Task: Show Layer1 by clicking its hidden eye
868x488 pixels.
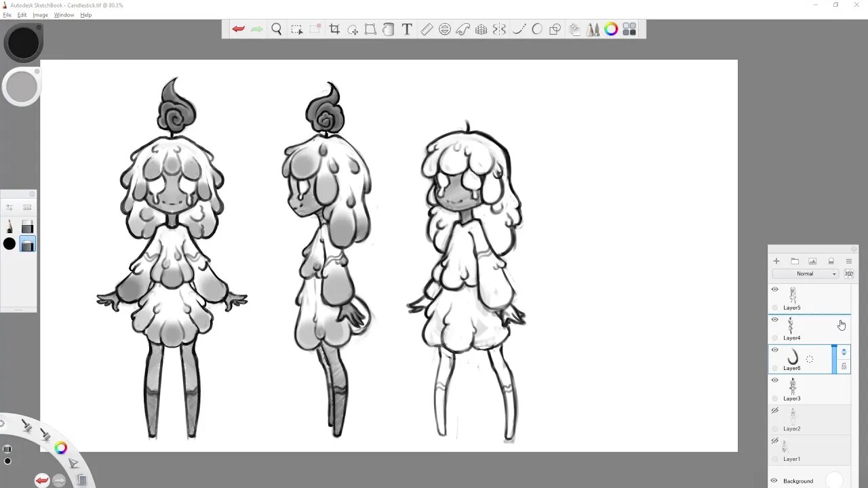Action: click(775, 441)
